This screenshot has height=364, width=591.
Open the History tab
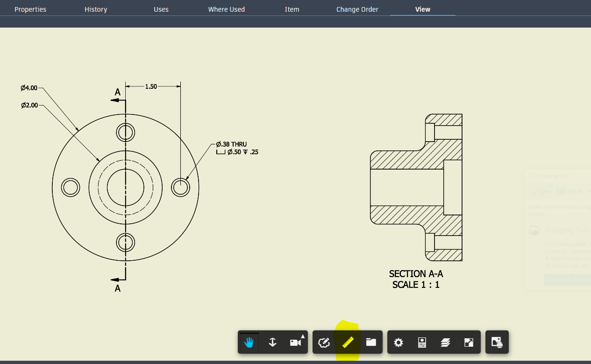[x=96, y=9]
